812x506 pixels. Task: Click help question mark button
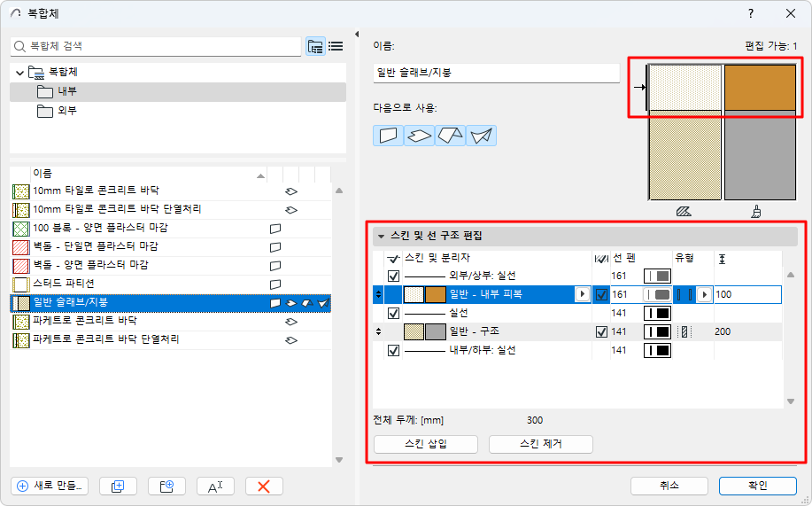[751, 13]
